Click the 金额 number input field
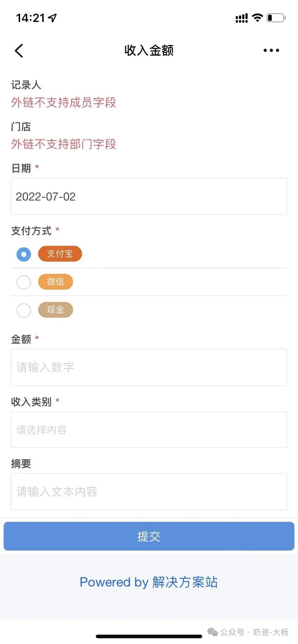This screenshot has height=644, width=298. tap(149, 367)
